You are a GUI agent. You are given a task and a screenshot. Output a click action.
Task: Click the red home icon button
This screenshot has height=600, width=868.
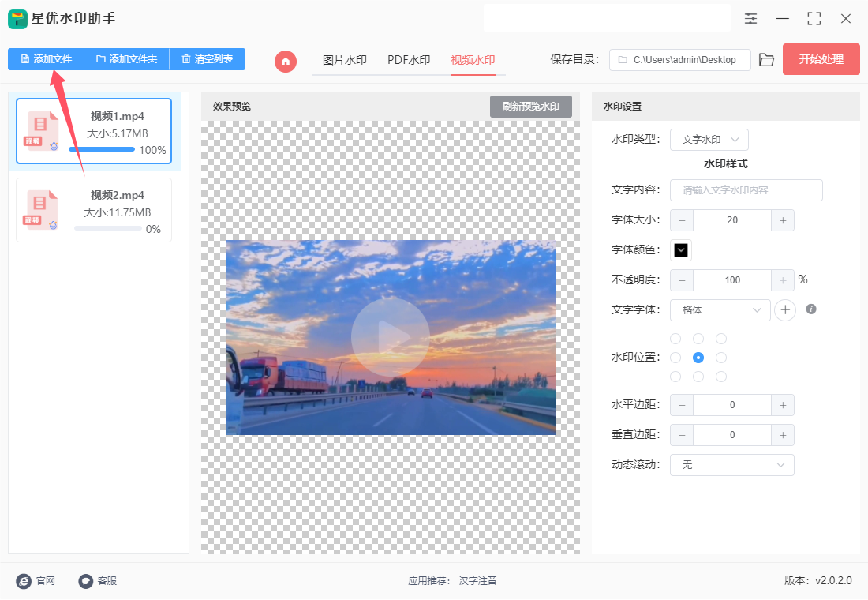click(286, 61)
